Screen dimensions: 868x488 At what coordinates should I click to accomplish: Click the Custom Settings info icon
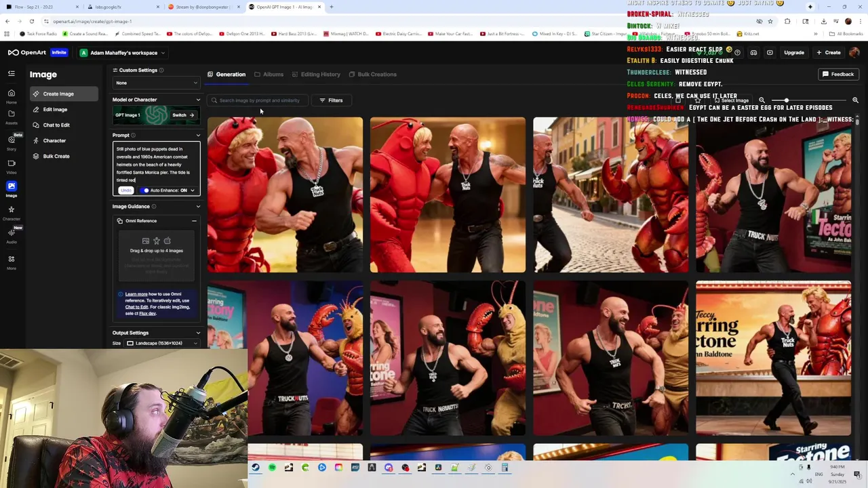coord(161,70)
